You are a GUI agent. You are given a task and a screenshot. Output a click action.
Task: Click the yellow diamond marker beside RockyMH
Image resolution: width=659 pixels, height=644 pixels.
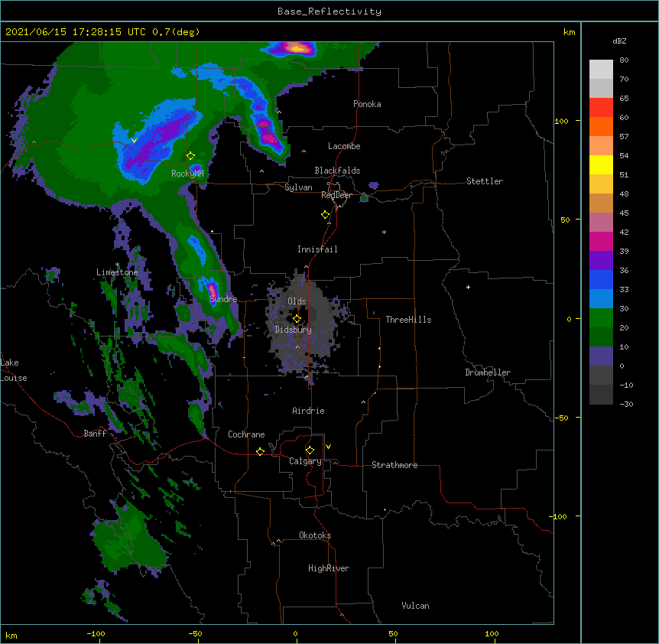(x=191, y=156)
